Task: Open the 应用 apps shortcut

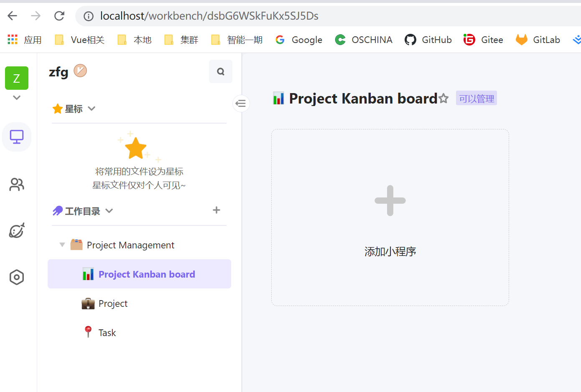Action: click(x=24, y=40)
